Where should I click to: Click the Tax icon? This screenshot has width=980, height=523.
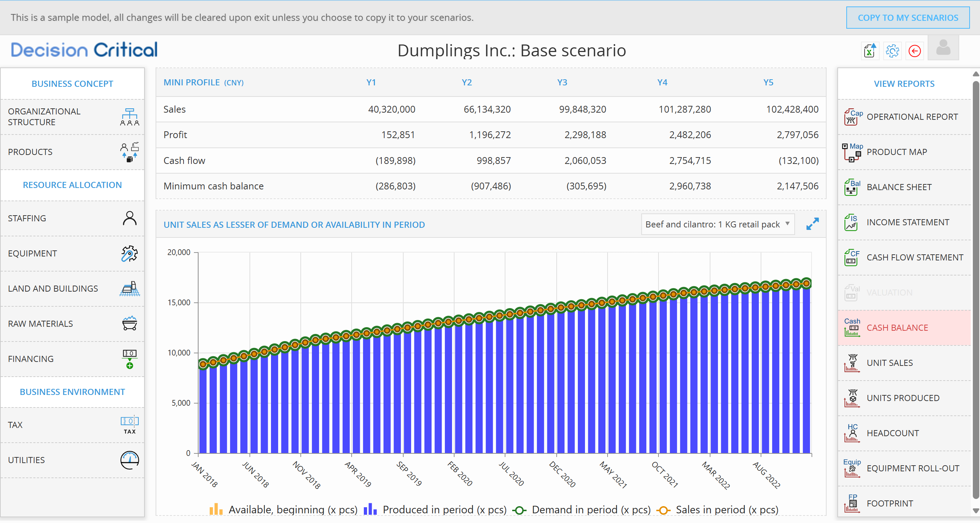pyautogui.click(x=129, y=425)
